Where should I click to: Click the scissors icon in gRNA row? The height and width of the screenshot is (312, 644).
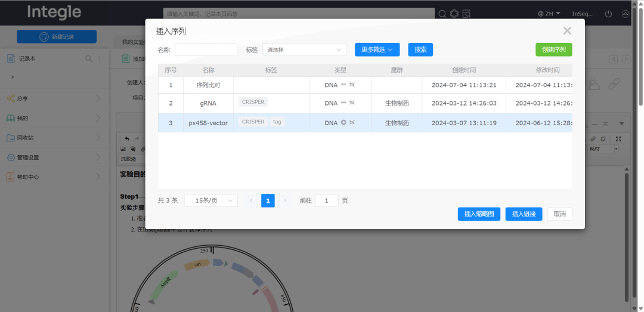[x=352, y=103]
